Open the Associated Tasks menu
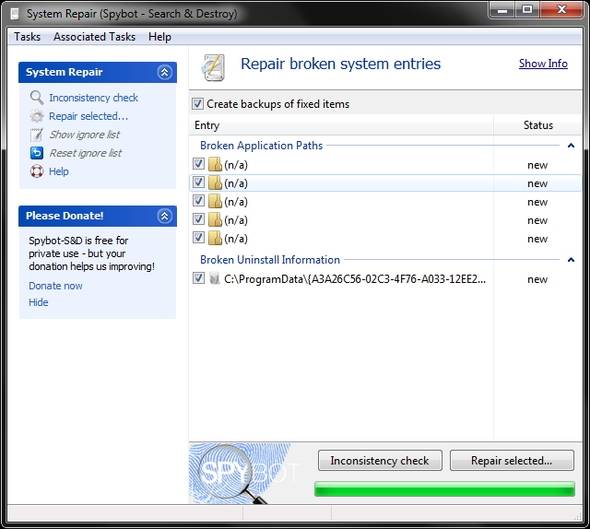This screenshot has width=590, height=529. (x=94, y=37)
